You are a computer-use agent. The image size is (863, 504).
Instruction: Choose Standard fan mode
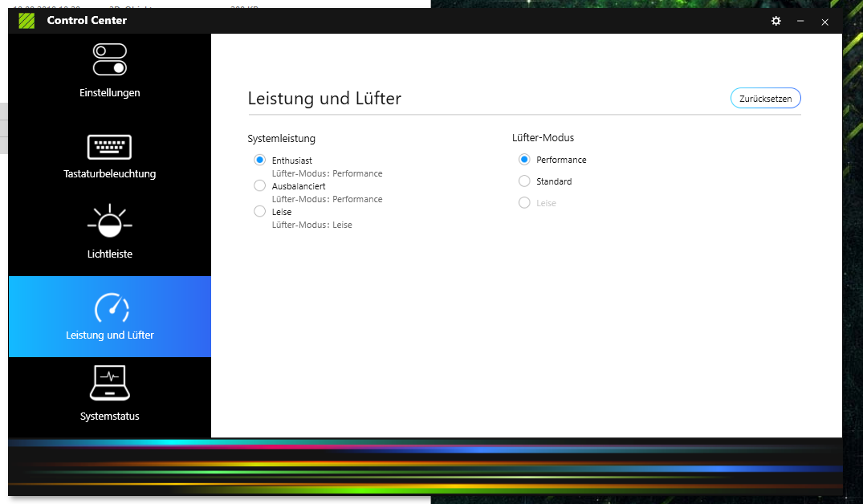524,181
